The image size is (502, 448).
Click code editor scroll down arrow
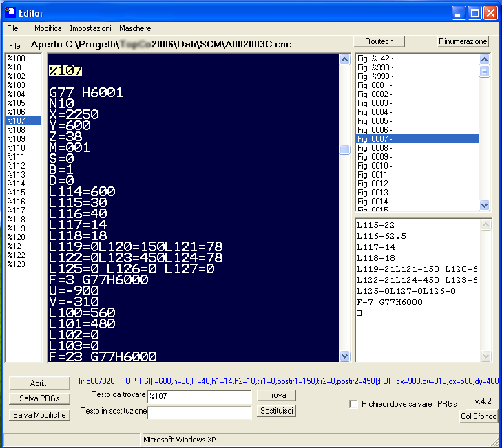[344, 356]
